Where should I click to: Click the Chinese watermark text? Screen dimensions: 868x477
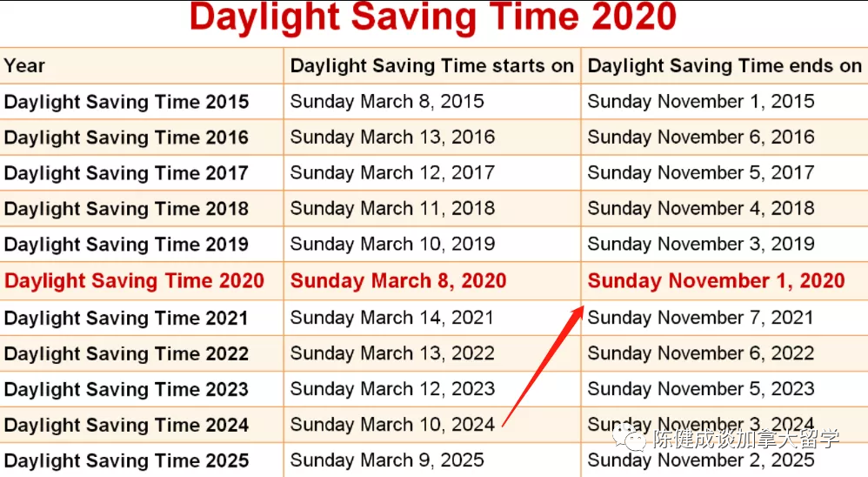tap(746, 439)
